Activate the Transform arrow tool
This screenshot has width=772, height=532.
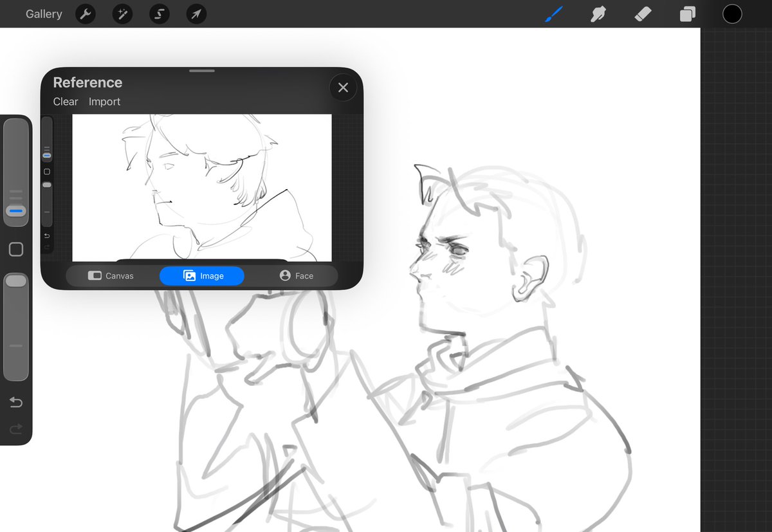click(196, 14)
